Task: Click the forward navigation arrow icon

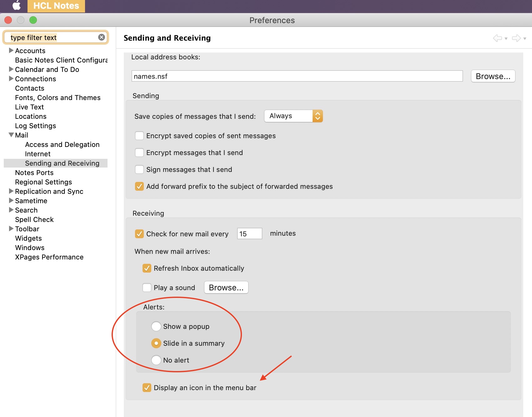Action: click(516, 38)
